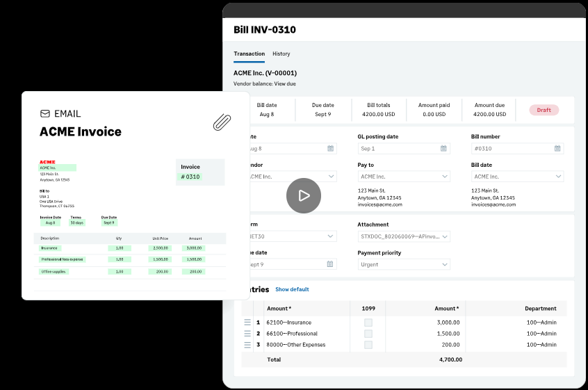Toggle 1099 checkbox for Professional entry
Image resolution: width=588 pixels, height=390 pixels.
[x=368, y=334]
